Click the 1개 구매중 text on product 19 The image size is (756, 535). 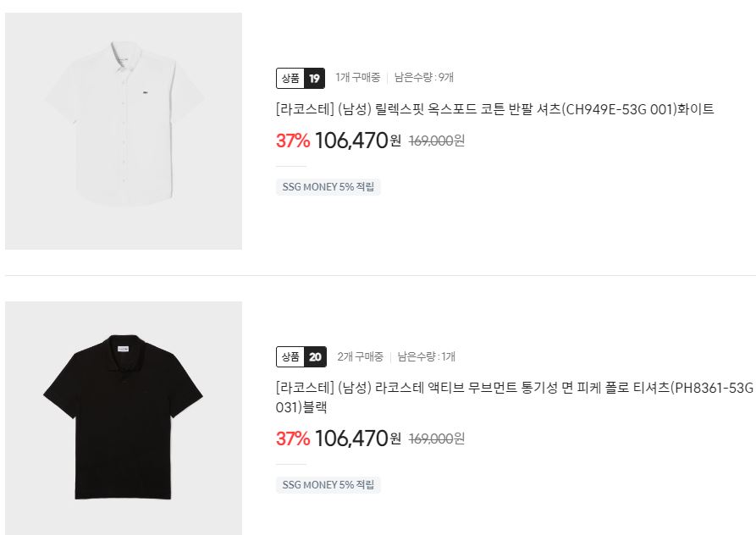358,77
